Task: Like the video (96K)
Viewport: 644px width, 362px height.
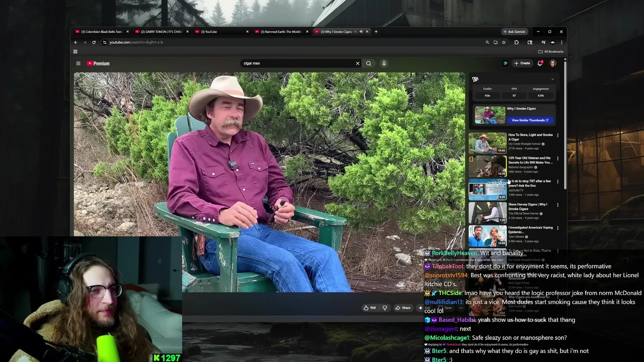Action: (x=370, y=308)
